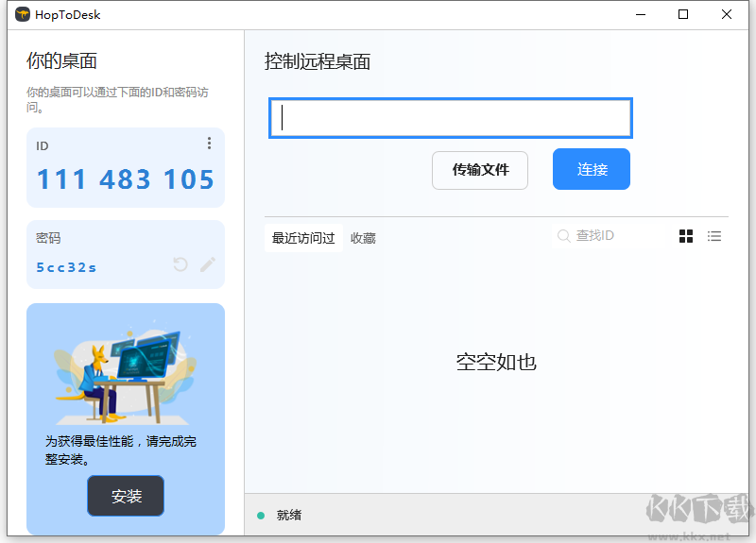
Task: Focus the remote desktop ID input field
Action: (x=451, y=118)
